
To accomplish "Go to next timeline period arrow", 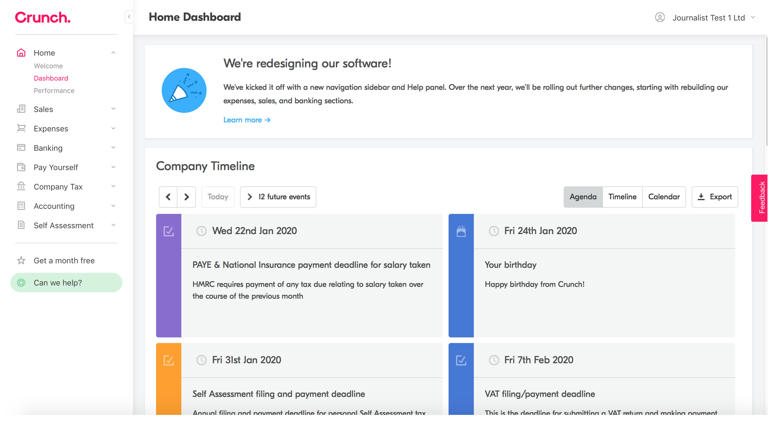I will [x=186, y=197].
